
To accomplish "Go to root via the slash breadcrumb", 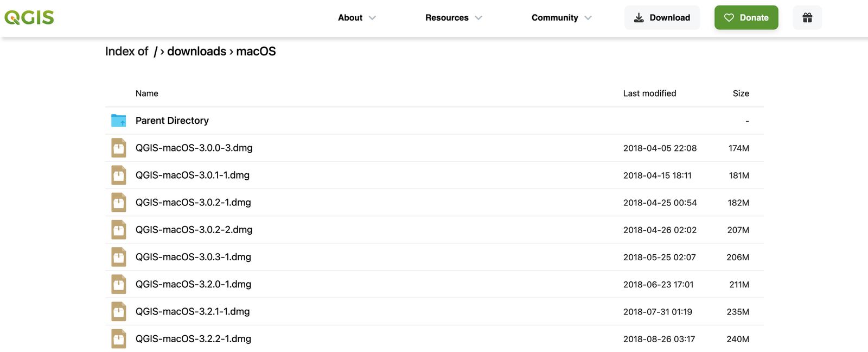I will pyautogui.click(x=156, y=52).
